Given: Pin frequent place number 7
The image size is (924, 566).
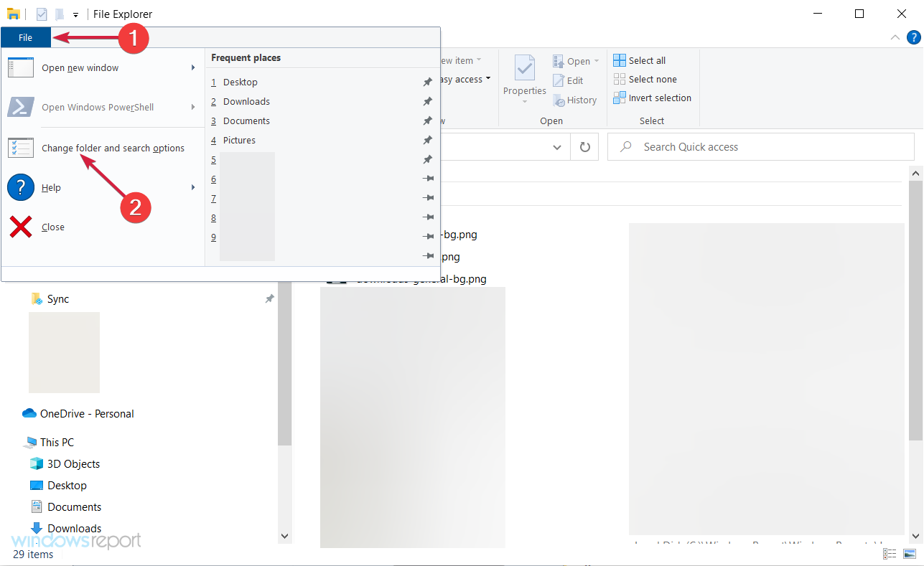Looking at the screenshot, I should pos(428,198).
